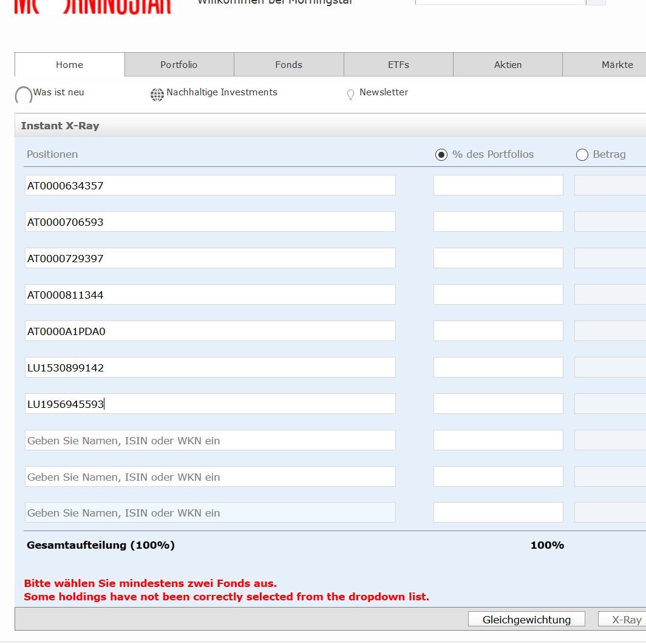Click the 100% total value

pos(547,545)
